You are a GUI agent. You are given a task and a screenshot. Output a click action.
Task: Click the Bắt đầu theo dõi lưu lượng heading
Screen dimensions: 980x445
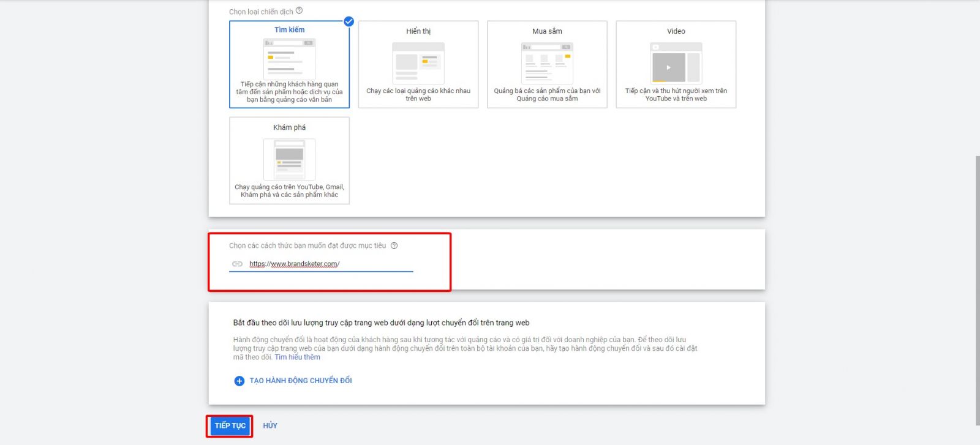coord(381,323)
